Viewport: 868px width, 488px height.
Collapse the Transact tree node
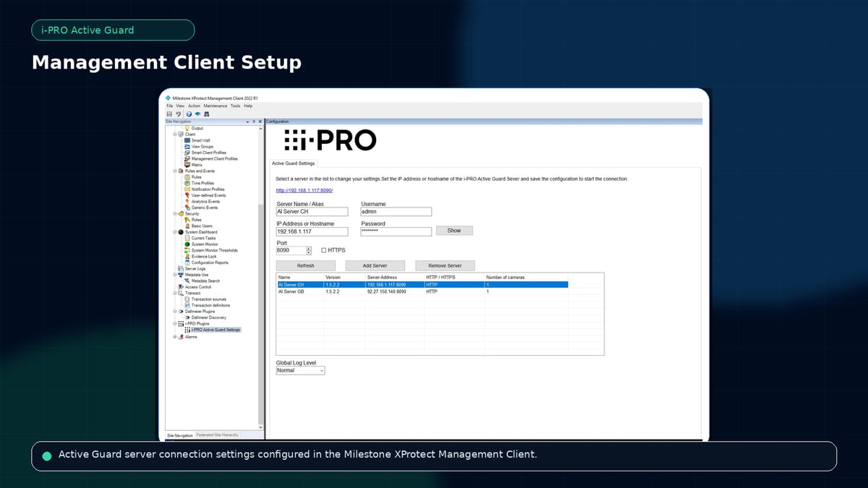(x=175, y=293)
